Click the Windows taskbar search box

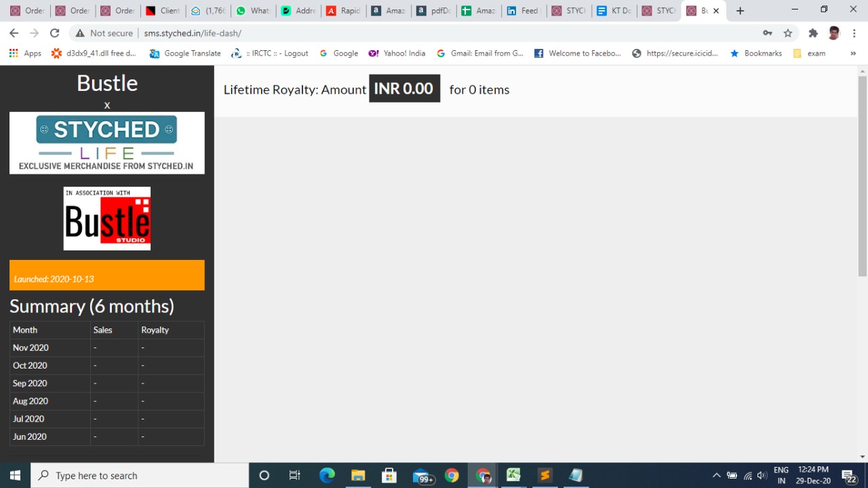140,475
